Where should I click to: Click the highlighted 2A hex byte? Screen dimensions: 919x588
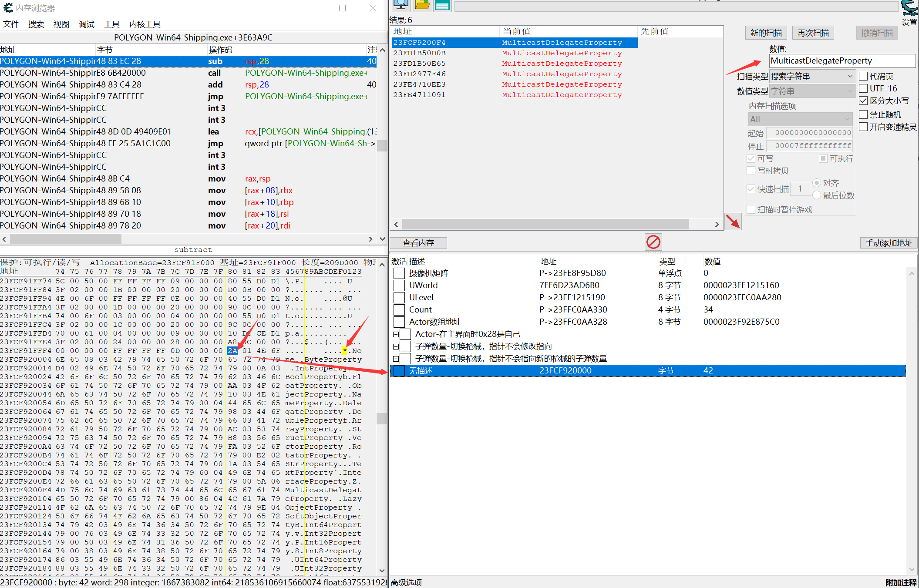(x=232, y=351)
